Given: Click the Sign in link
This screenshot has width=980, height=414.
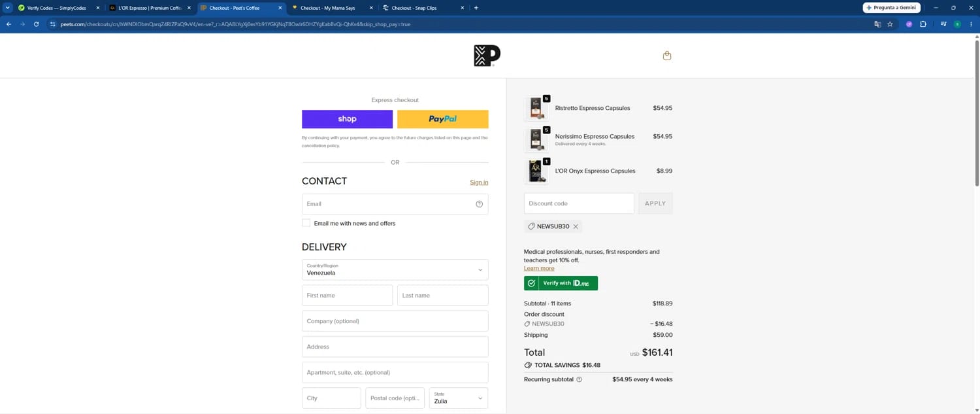Looking at the screenshot, I should [x=479, y=182].
